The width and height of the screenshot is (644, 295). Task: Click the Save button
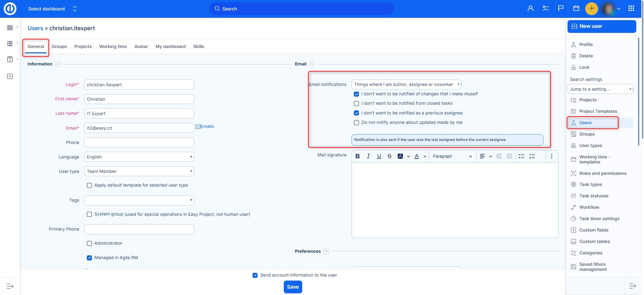click(293, 287)
